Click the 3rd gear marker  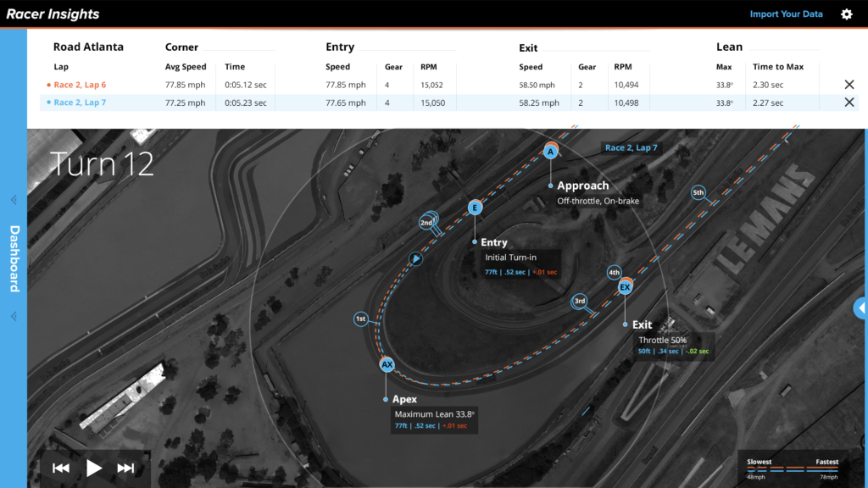point(580,301)
